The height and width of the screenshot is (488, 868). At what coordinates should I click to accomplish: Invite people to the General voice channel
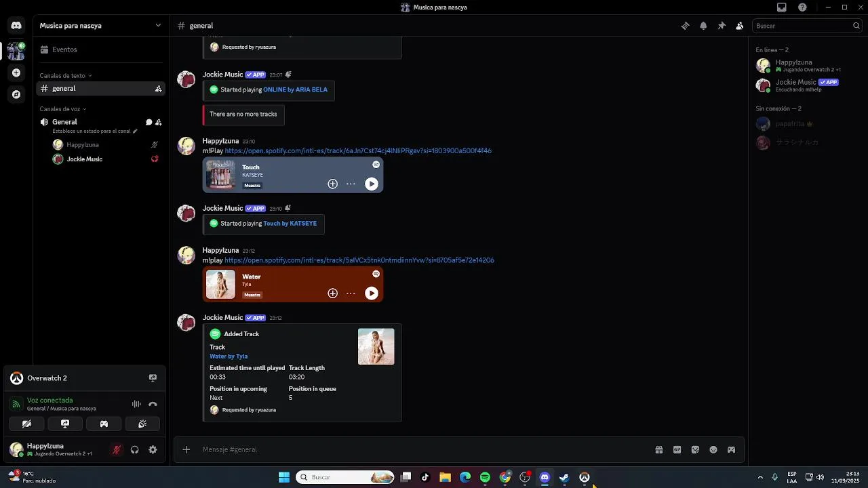[x=158, y=122]
